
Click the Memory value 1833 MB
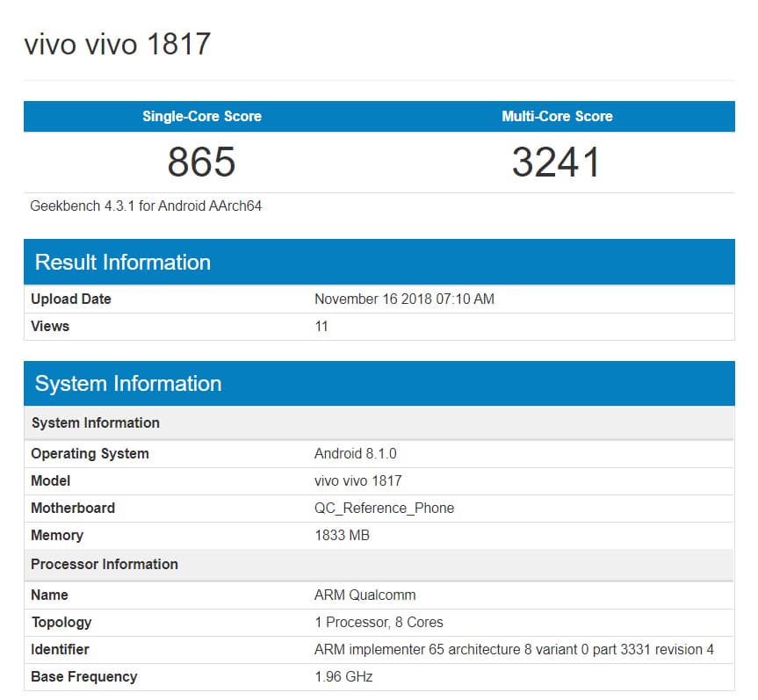tap(343, 535)
